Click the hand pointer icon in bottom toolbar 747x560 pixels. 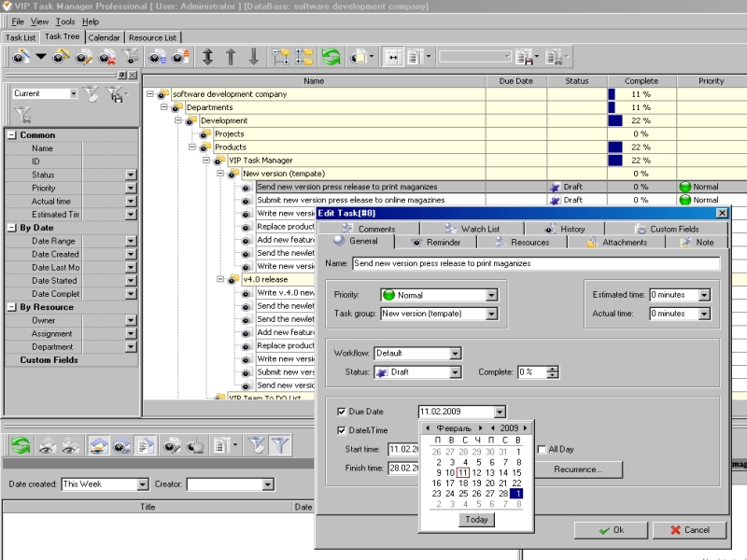(195, 446)
